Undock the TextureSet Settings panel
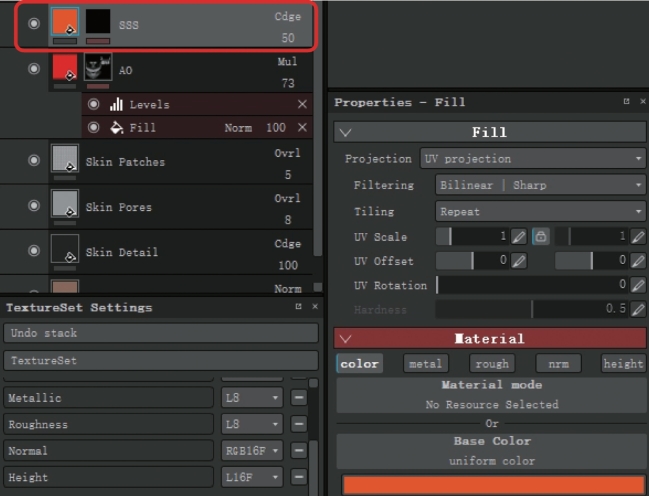Screen dimensions: 649x496 [298, 306]
